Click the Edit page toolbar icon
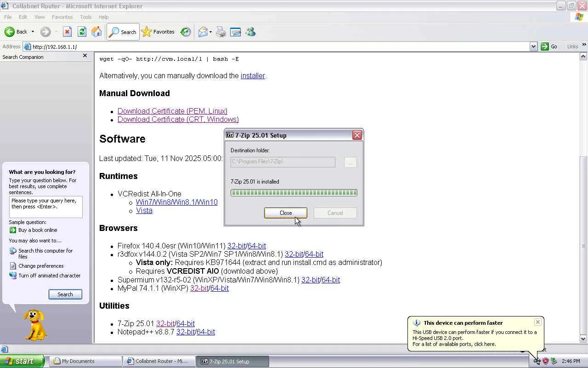 point(235,32)
